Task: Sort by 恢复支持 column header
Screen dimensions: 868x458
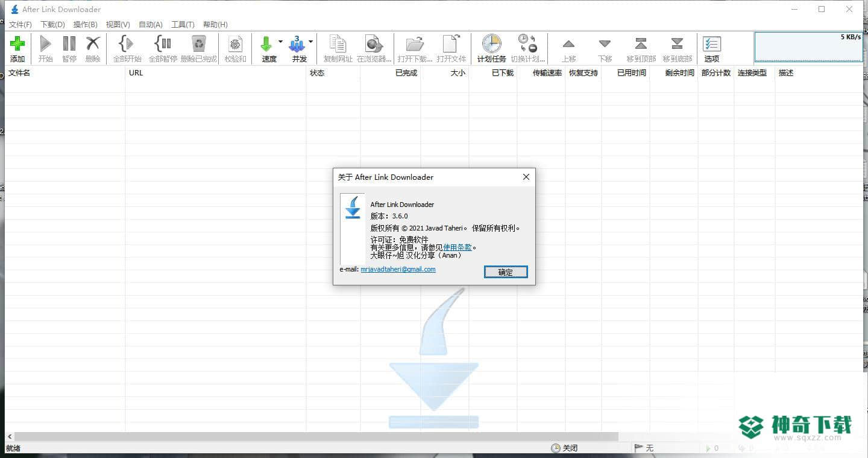Action: (x=583, y=73)
